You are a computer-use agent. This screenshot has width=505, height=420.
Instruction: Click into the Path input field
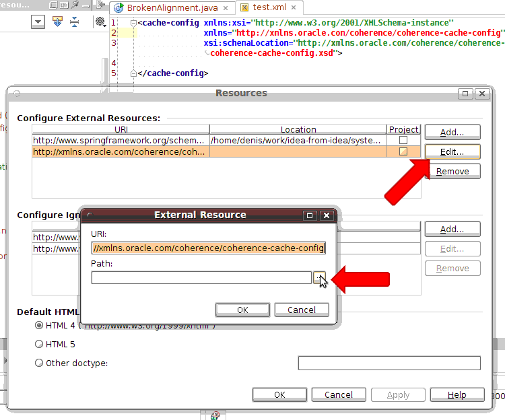[x=201, y=277]
